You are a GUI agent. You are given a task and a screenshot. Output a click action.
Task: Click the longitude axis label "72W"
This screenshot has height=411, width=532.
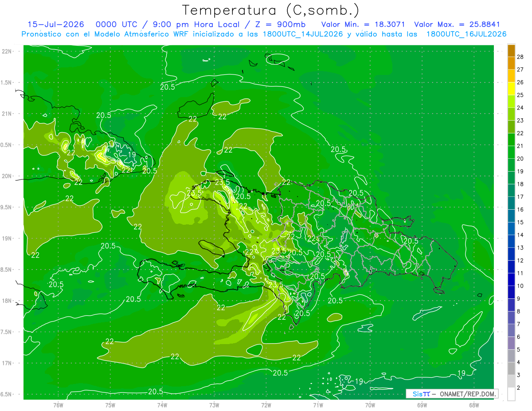coord(266,405)
